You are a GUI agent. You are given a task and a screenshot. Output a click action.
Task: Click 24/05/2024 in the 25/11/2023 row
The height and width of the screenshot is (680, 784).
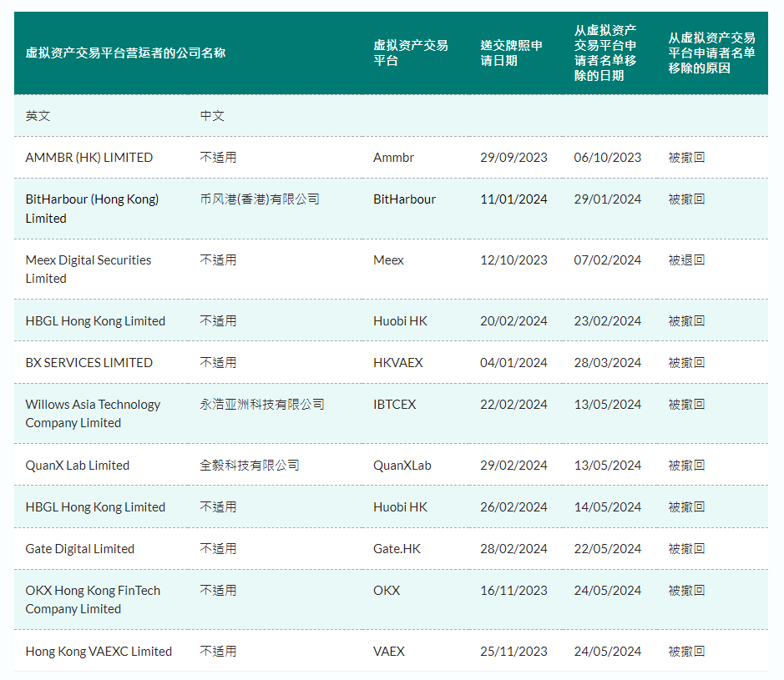tap(608, 652)
